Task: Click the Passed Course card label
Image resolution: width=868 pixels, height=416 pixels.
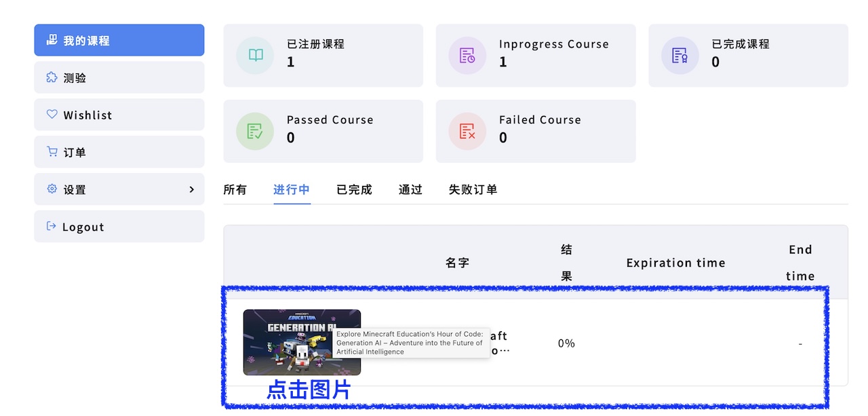Action: [330, 120]
